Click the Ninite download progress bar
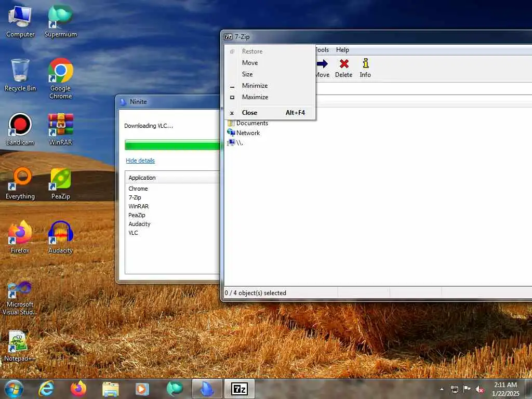This screenshot has height=399, width=532. pos(172,144)
